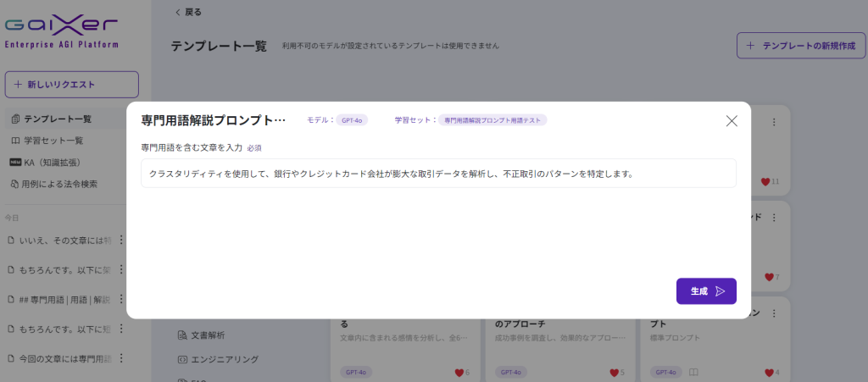Click the 生成 button with send icon
Image resolution: width=868 pixels, height=382 pixels.
(706, 291)
